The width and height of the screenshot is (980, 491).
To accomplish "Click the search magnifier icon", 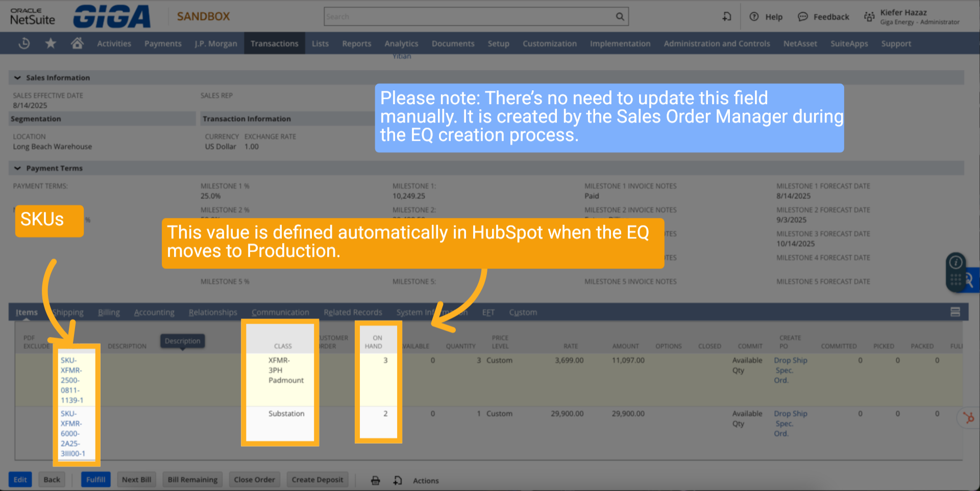I will click(620, 16).
